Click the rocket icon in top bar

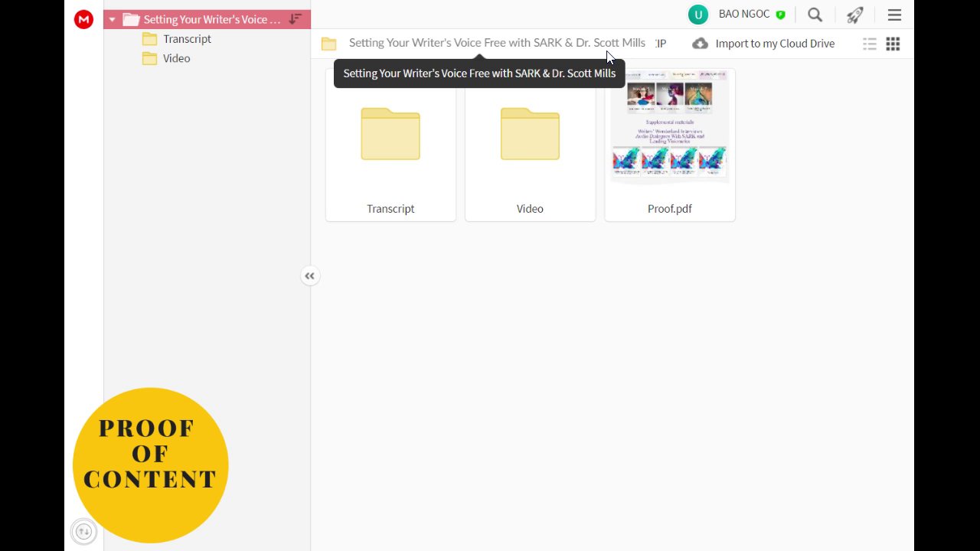point(855,15)
